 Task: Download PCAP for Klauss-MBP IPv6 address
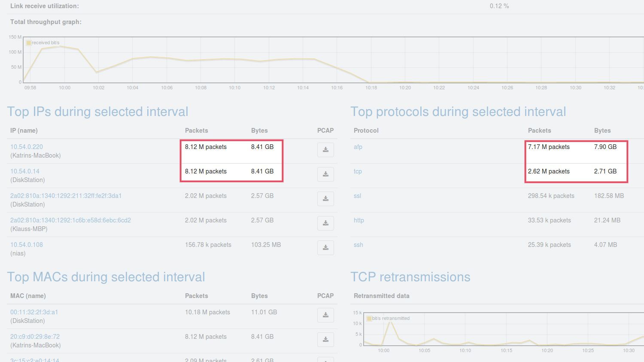pyautogui.click(x=325, y=223)
